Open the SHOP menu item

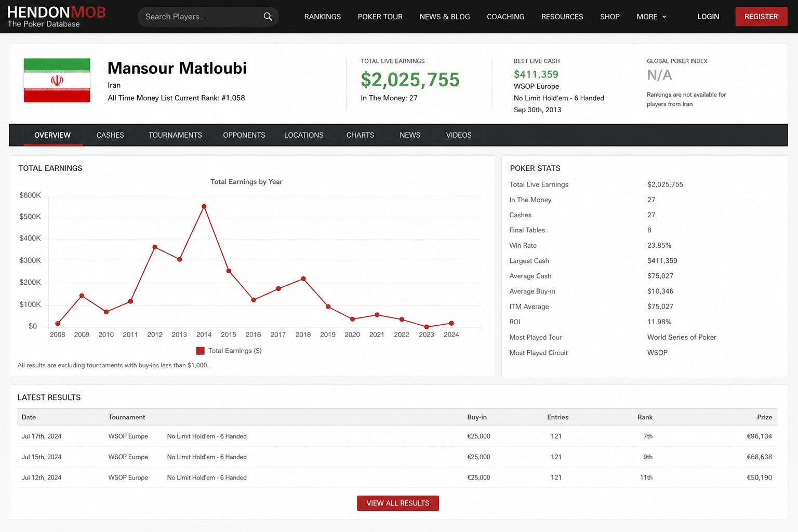[x=610, y=17]
